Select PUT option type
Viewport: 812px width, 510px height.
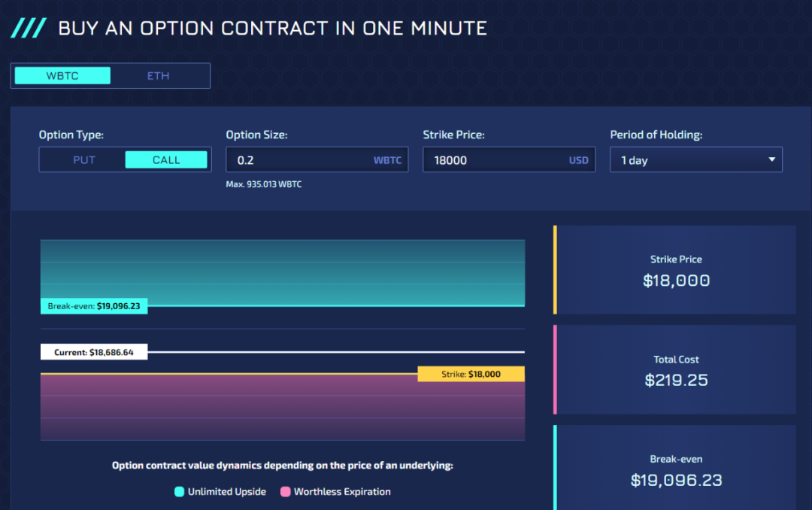point(83,159)
